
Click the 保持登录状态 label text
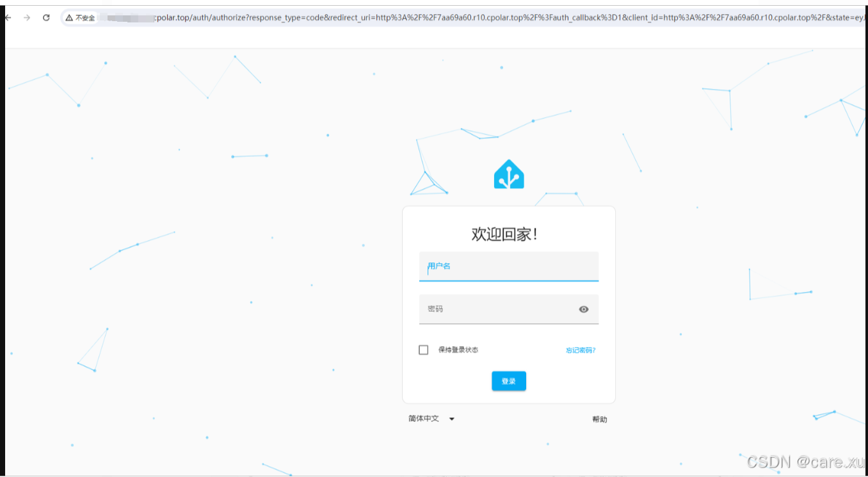458,350
